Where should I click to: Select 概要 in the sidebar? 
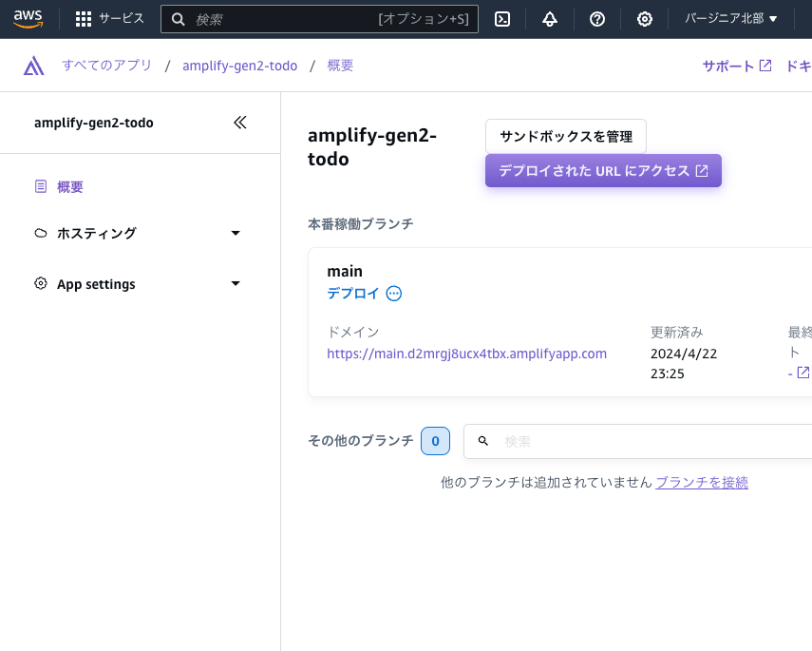coord(70,186)
